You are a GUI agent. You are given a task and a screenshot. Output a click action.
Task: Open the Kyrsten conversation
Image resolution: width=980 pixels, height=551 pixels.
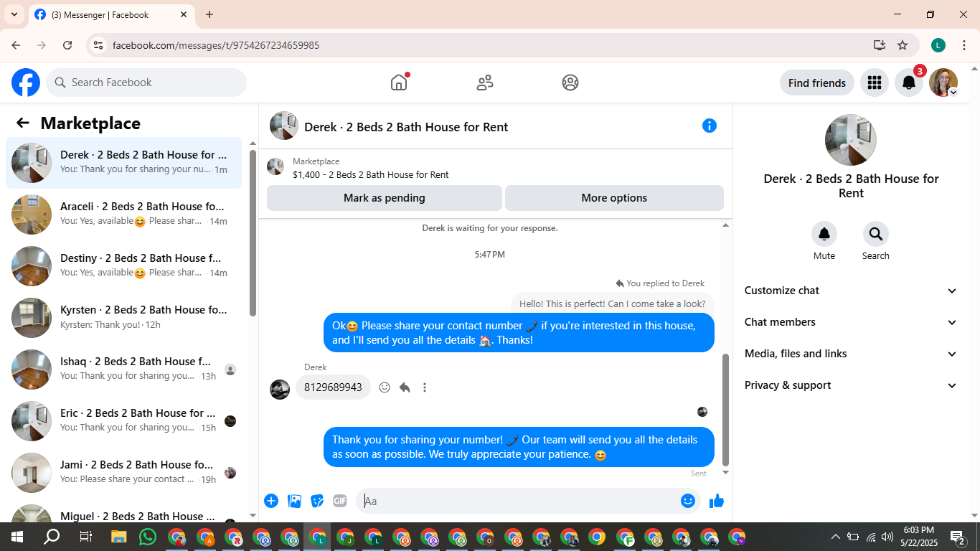[x=124, y=318]
